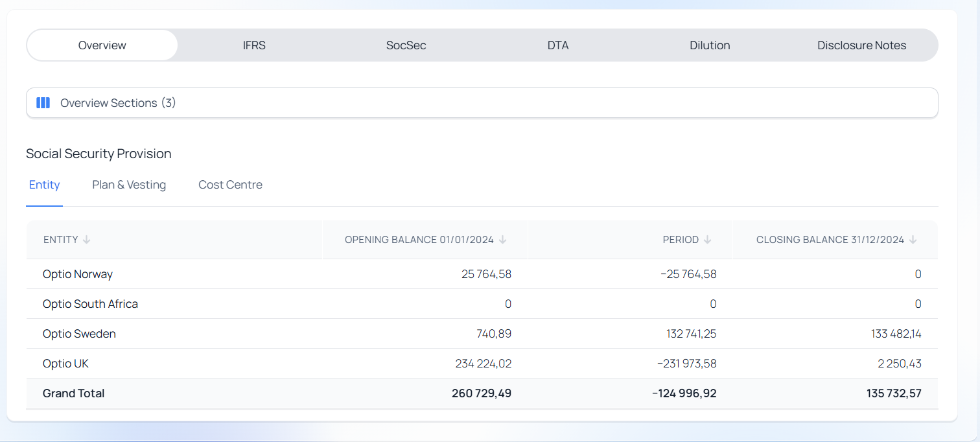Click Grand Total period value −124 996,92
980x442 pixels.
pyautogui.click(x=684, y=393)
